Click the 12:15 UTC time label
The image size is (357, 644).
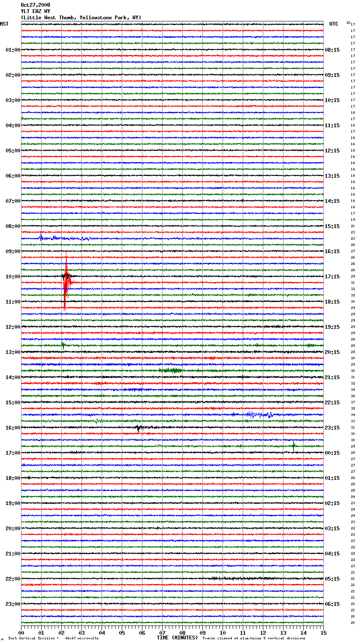tap(332, 151)
